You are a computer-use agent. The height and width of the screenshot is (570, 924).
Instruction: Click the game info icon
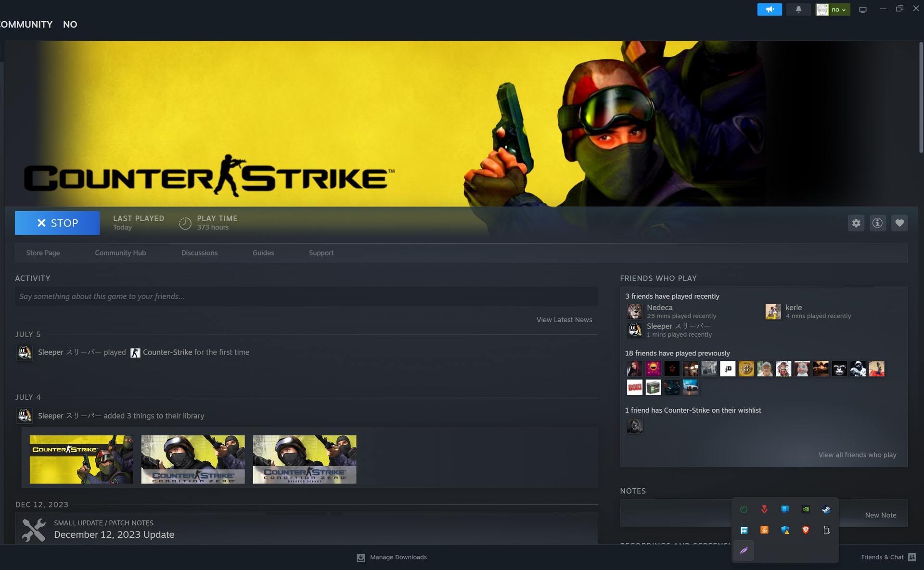coord(877,223)
